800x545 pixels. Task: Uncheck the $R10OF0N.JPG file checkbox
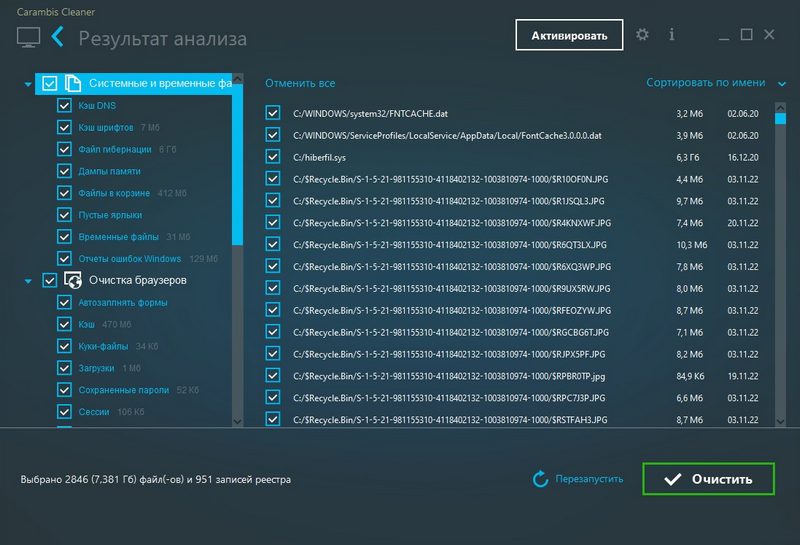[273, 179]
